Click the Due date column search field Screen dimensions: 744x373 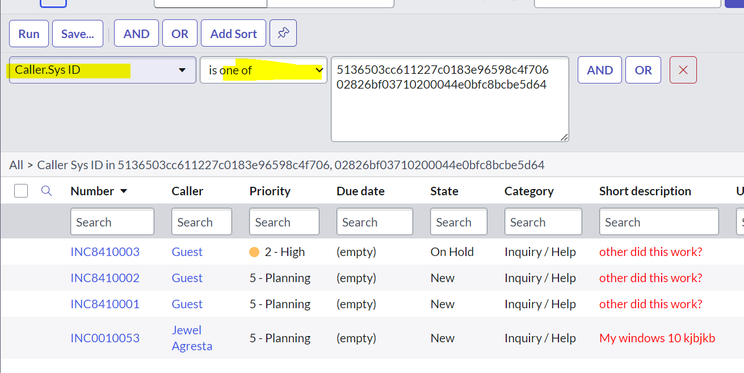point(374,222)
